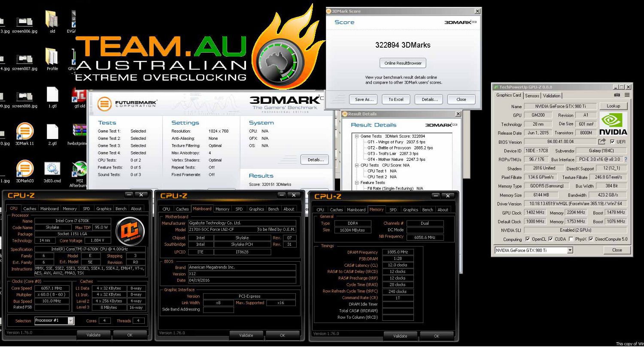The width and height of the screenshot is (644, 347).
Task: Click the NVIDIA logo in GPU-Z
Action: [613, 124]
